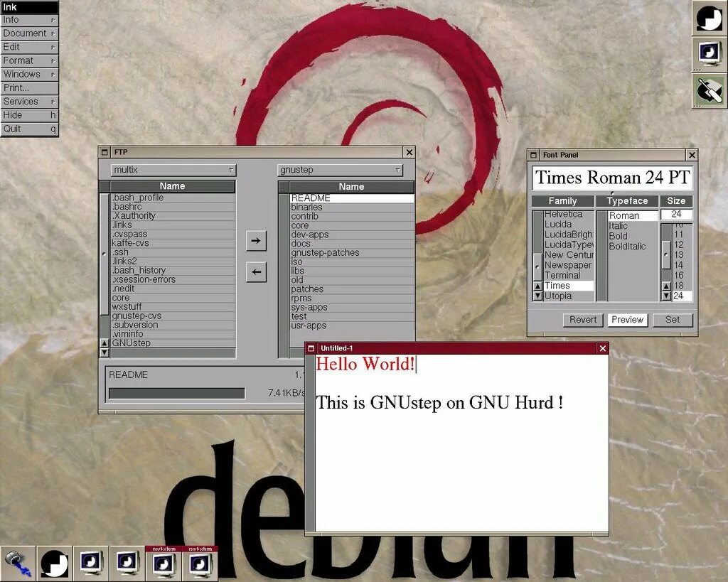
Task: Select gnustep-patches in the remote list
Action: [x=351, y=253]
